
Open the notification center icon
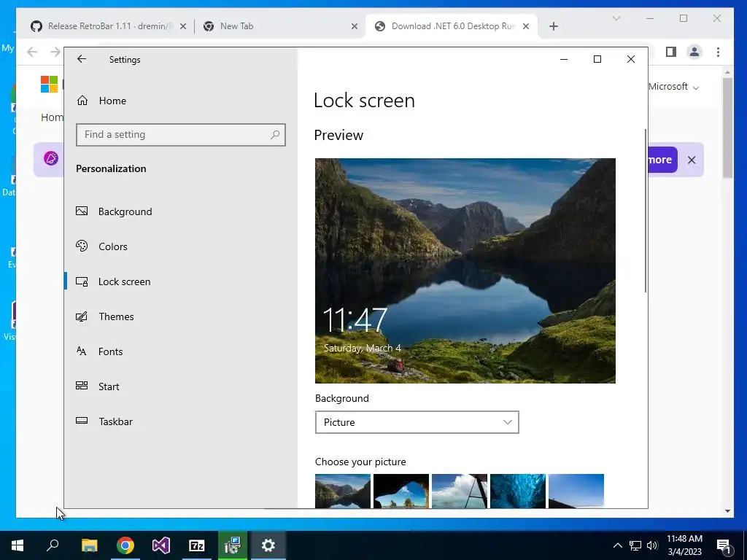[x=724, y=545]
